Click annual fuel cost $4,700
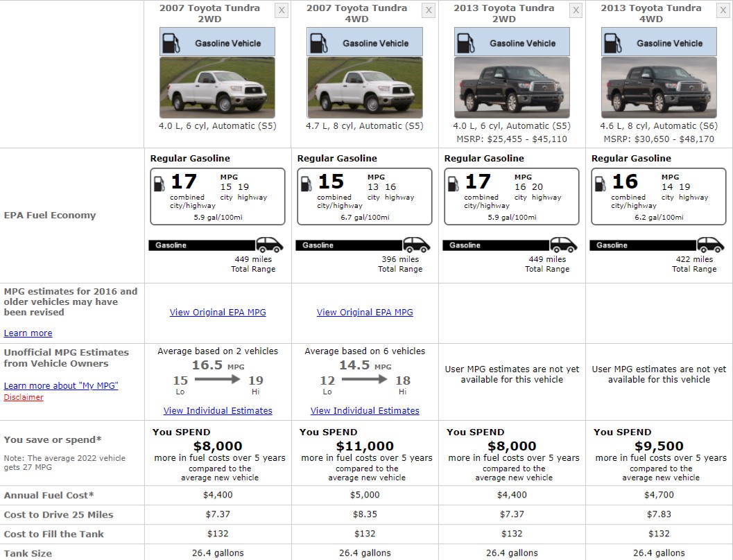This screenshot has width=733, height=560. click(x=659, y=495)
